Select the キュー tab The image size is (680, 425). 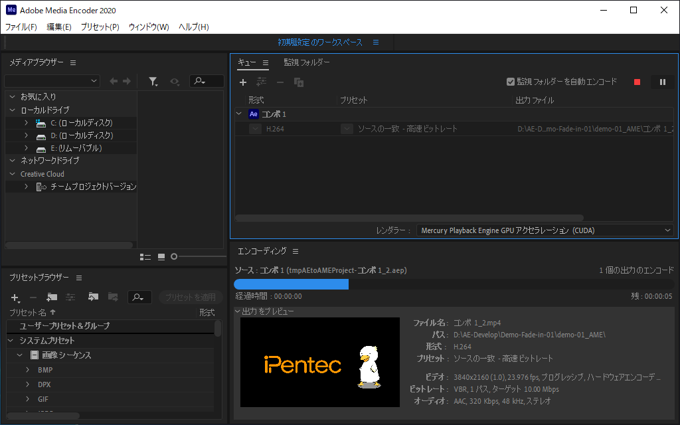[x=246, y=62]
